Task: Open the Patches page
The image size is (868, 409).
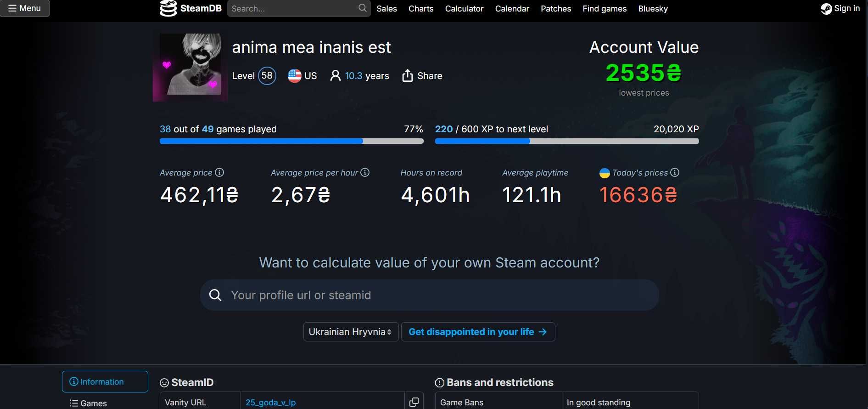Action: (x=556, y=9)
